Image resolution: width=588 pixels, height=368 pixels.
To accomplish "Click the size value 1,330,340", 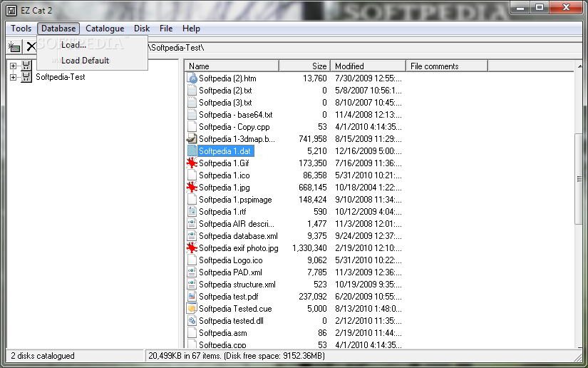I will (309, 248).
